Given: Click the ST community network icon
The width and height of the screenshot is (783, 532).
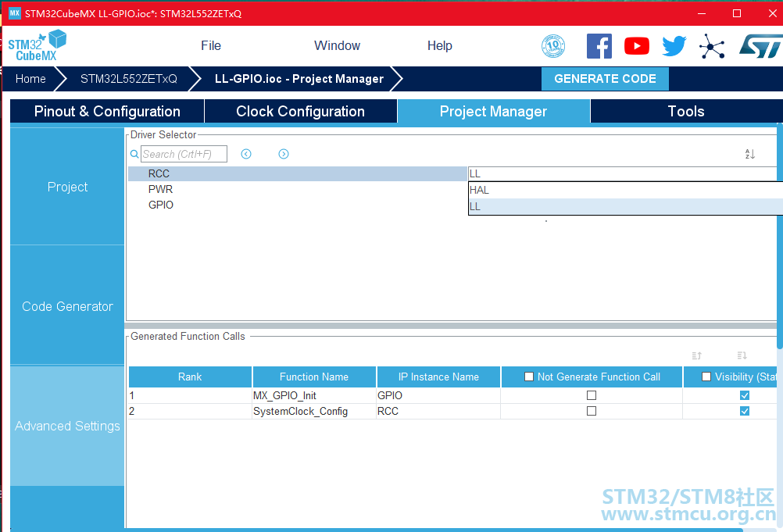Looking at the screenshot, I should coord(712,46).
